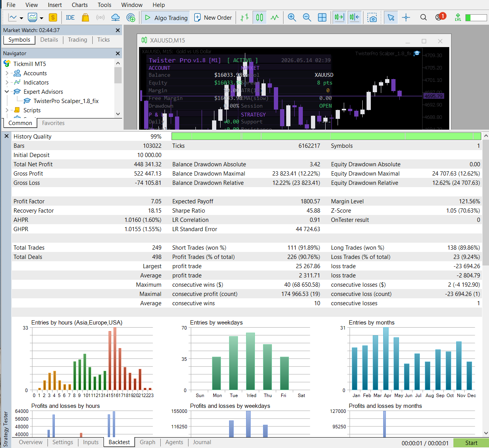Switch to candlestick chart mode
Screen dimensions: 489x448
pos(260,17)
